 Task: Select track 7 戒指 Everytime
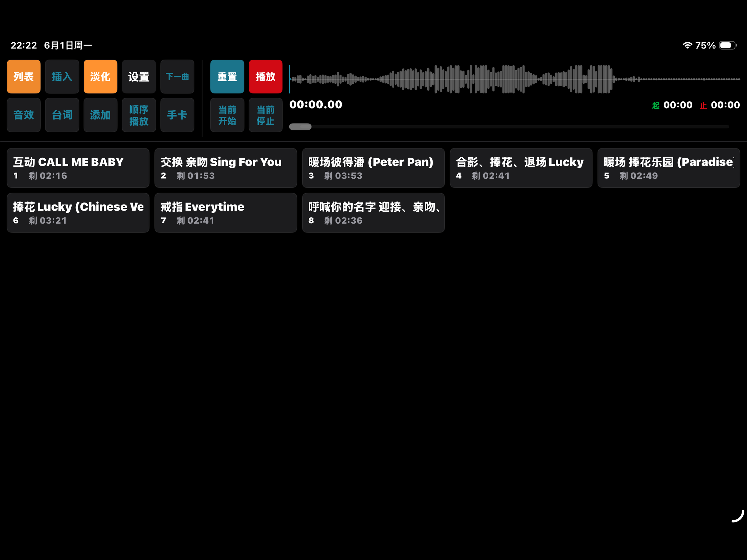(x=226, y=213)
